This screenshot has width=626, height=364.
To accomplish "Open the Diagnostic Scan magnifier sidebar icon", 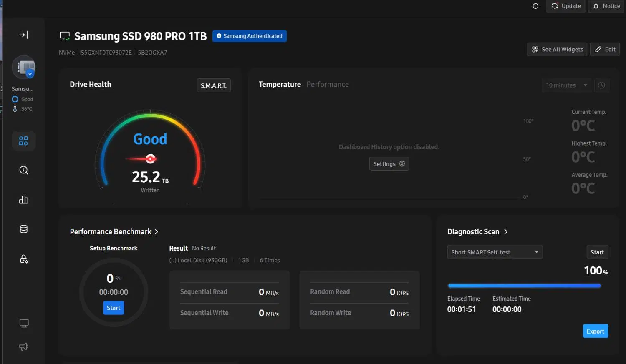I will (24, 170).
